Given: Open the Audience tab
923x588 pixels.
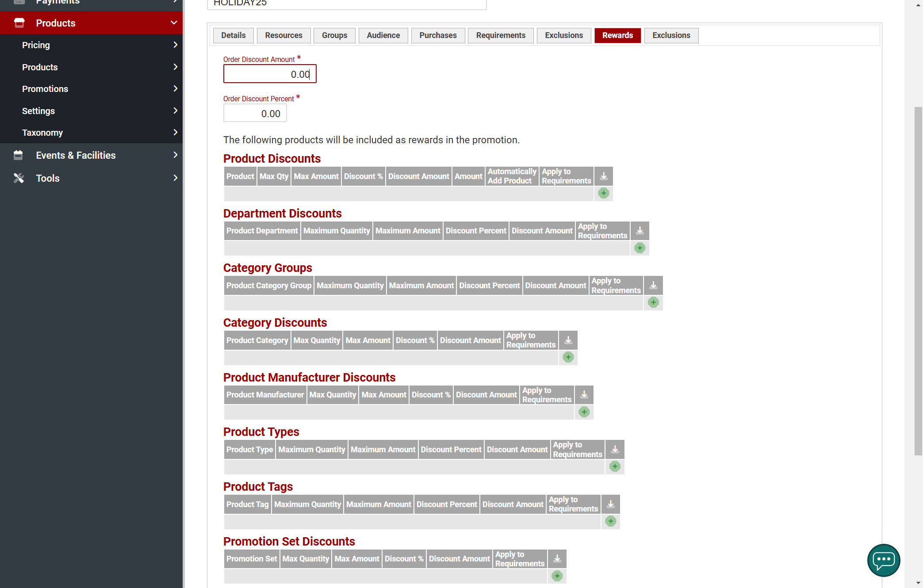Looking at the screenshot, I should point(383,35).
